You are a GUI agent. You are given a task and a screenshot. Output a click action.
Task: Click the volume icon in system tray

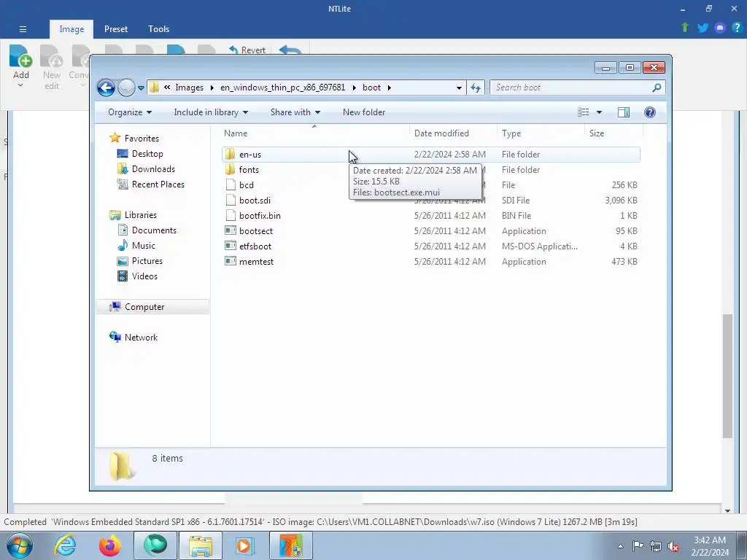tap(673, 546)
